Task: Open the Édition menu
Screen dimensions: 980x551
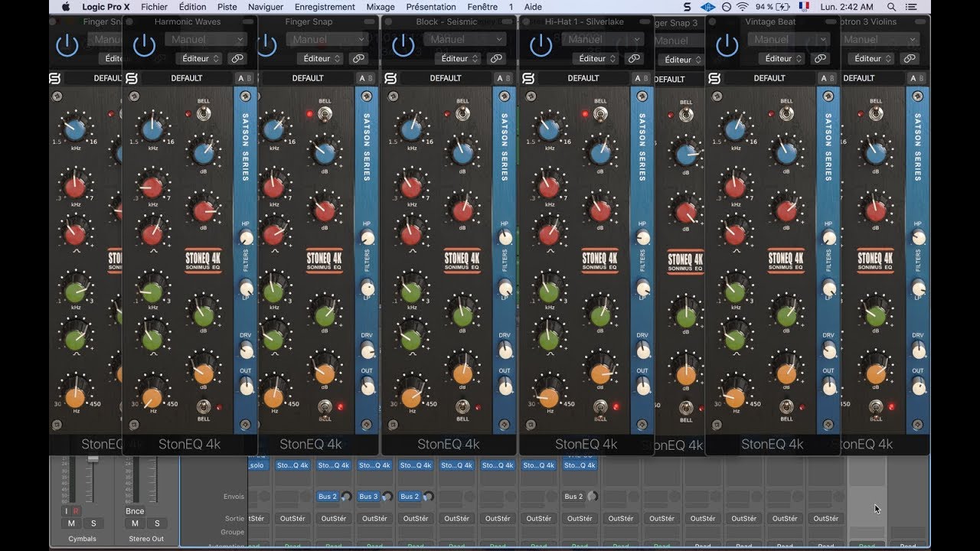Action: 193,7
